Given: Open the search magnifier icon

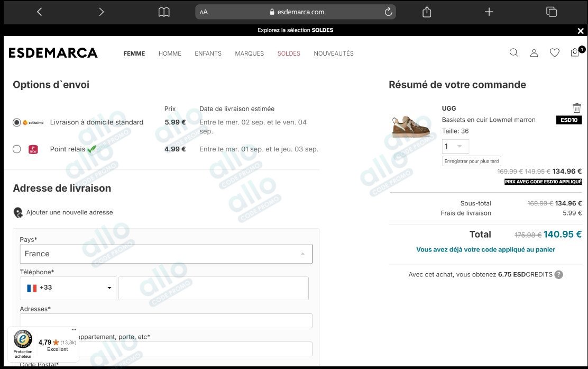Looking at the screenshot, I should pyautogui.click(x=514, y=52).
